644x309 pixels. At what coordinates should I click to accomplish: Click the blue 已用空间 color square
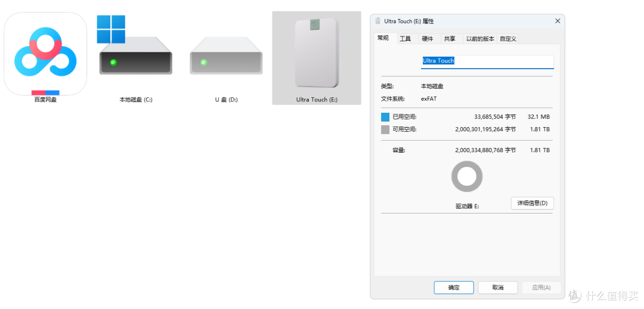pyautogui.click(x=385, y=117)
